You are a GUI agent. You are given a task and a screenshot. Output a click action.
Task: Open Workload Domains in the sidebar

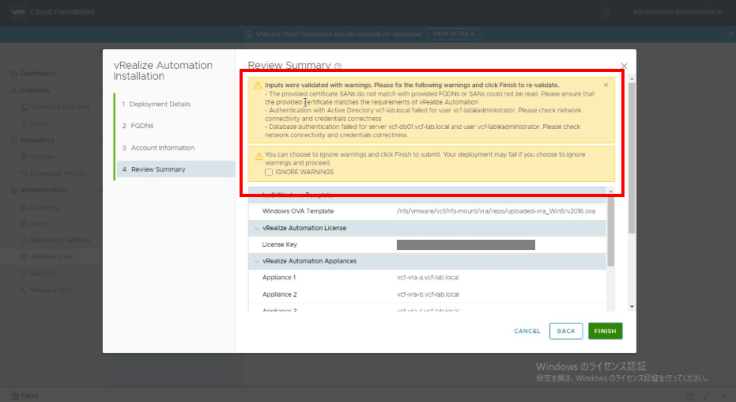coord(60,107)
